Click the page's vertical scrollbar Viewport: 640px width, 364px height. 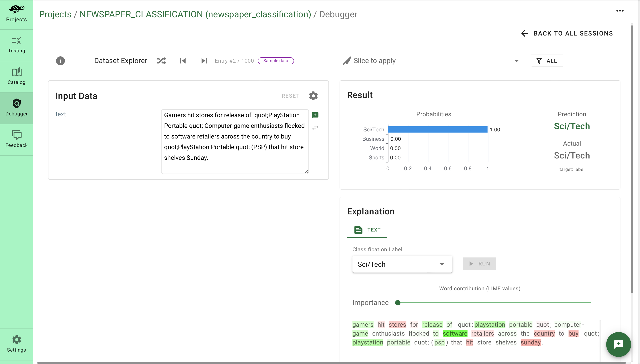point(632,159)
